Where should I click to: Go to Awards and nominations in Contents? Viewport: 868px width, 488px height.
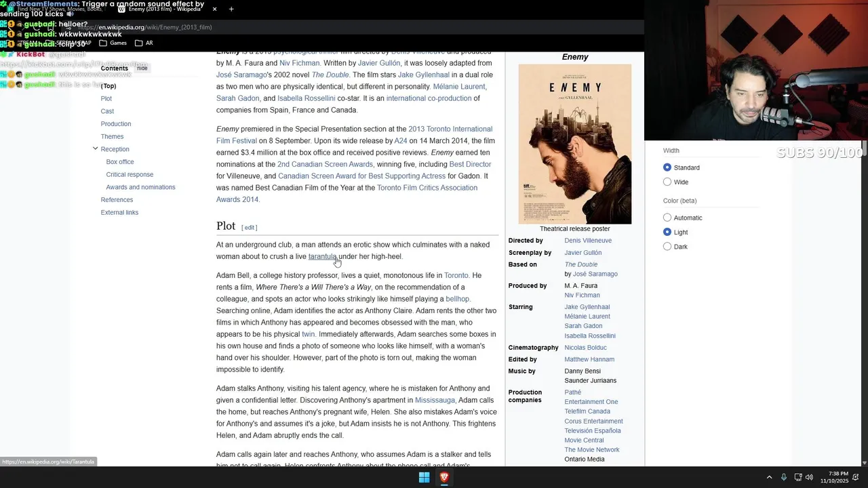click(x=140, y=187)
